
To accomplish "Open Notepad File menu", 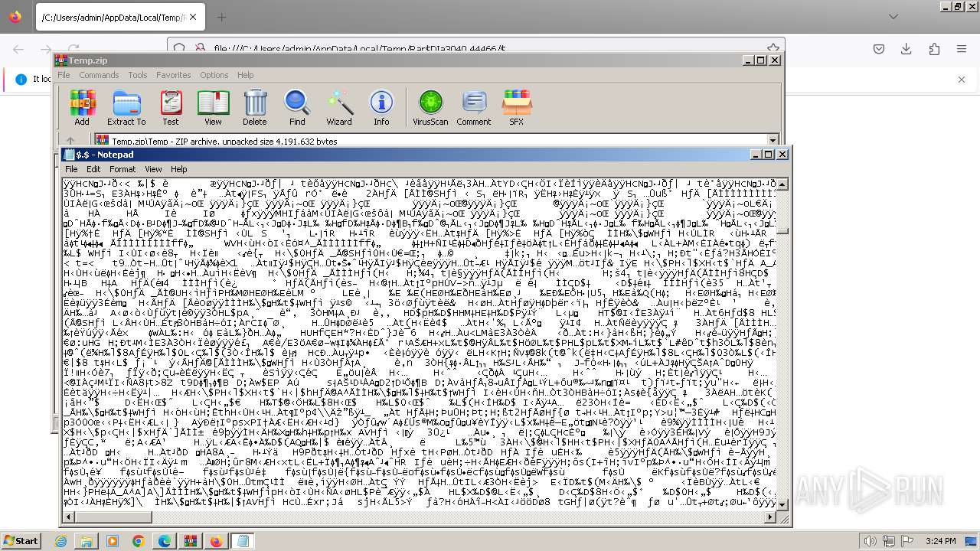I will [71, 169].
